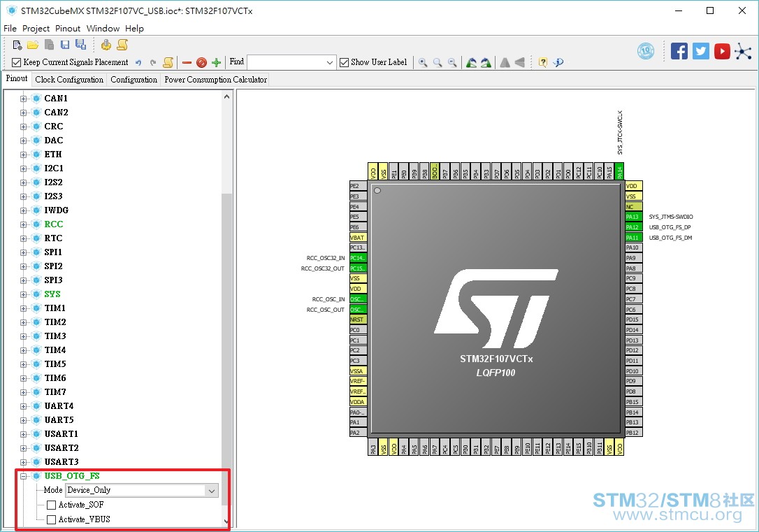This screenshot has width=759, height=532.
Task: Open the YouTube link icon
Action: [x=722, y=51]
